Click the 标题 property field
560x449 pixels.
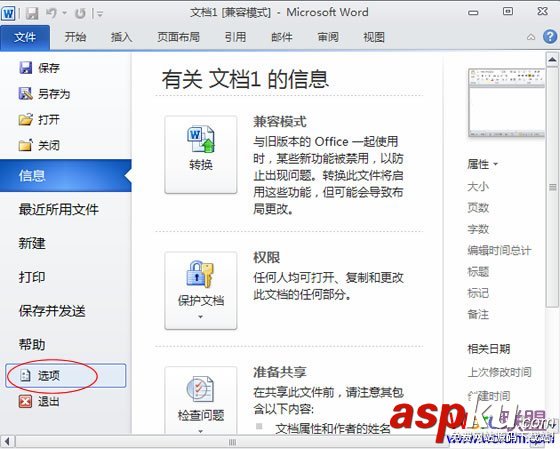pos(478,272)
